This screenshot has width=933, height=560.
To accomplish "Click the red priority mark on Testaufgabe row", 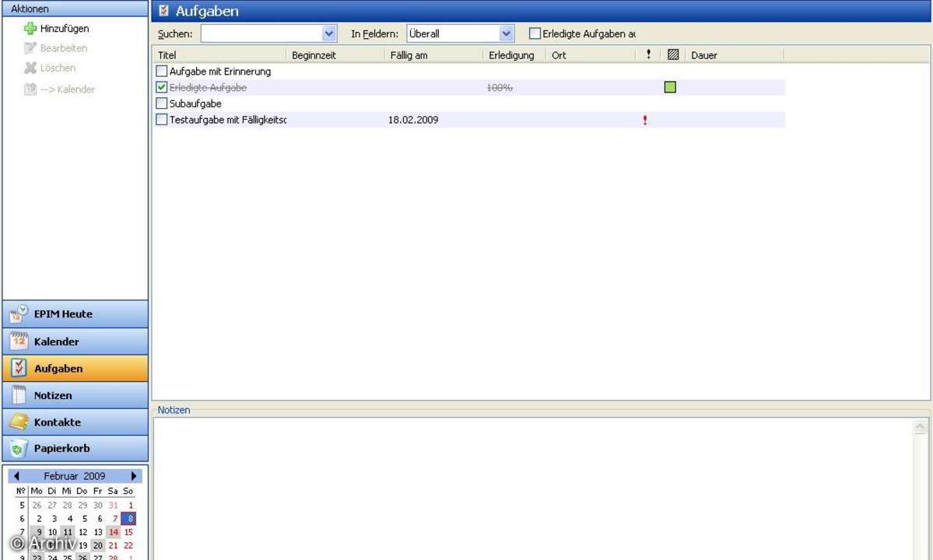I will (x=645, y=120).
